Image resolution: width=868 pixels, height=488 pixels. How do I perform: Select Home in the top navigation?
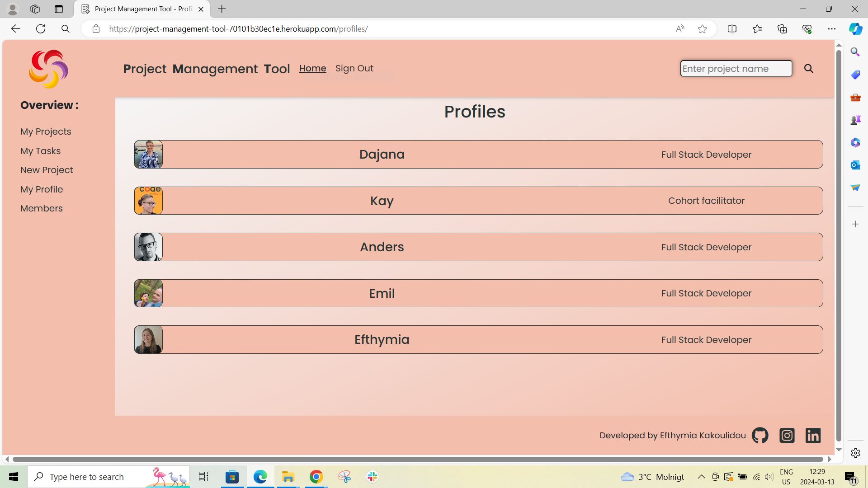312,68
